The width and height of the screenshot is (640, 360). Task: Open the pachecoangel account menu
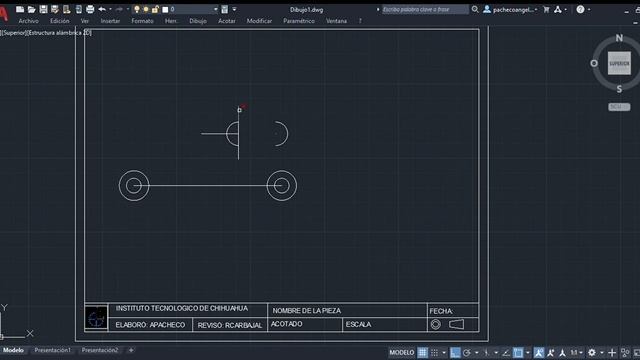click(x=510, y=9)
